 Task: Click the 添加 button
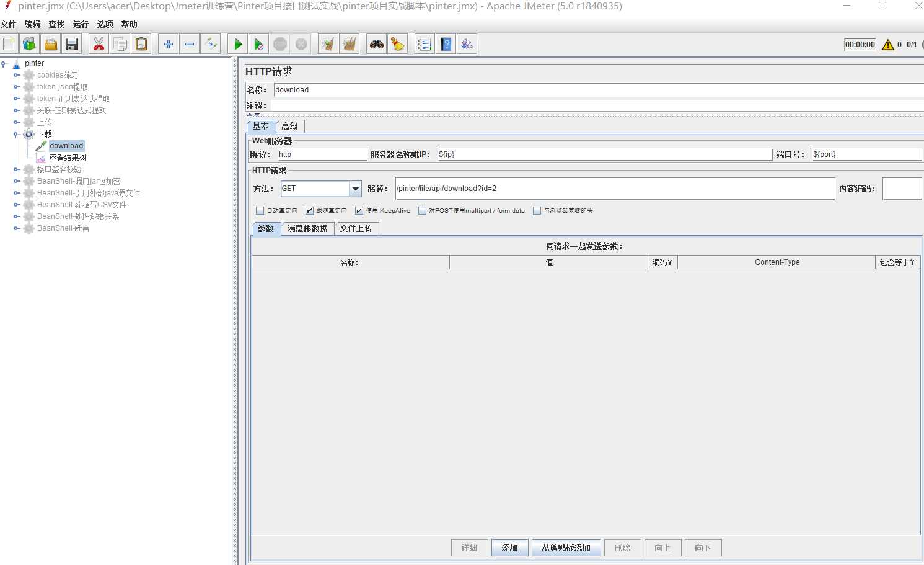[x=510, y=548]
